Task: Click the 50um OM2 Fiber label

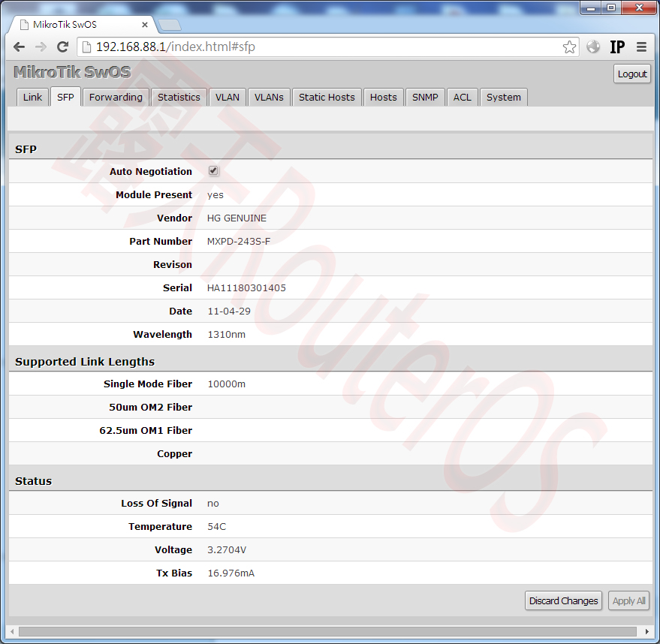Action: [151, 407]
